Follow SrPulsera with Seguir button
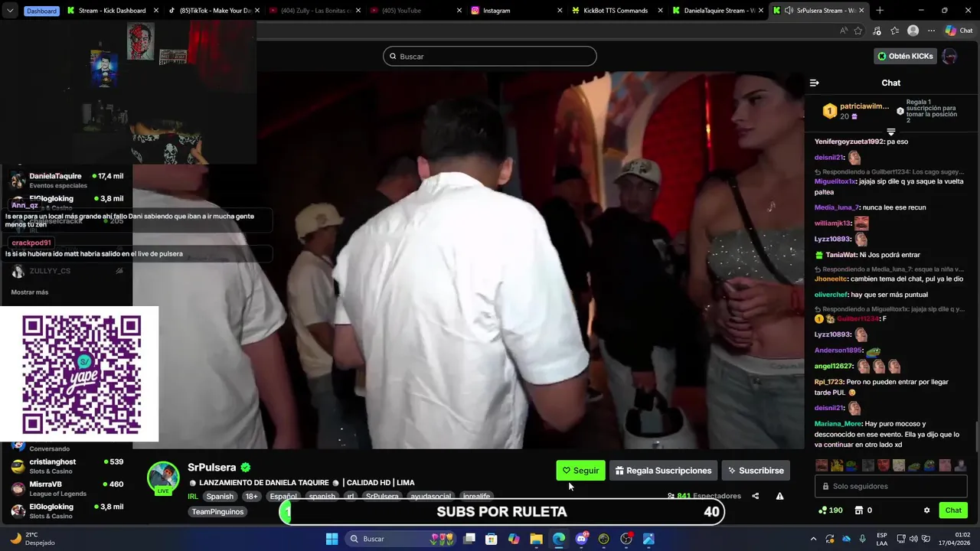 click(x=580, y=471)
